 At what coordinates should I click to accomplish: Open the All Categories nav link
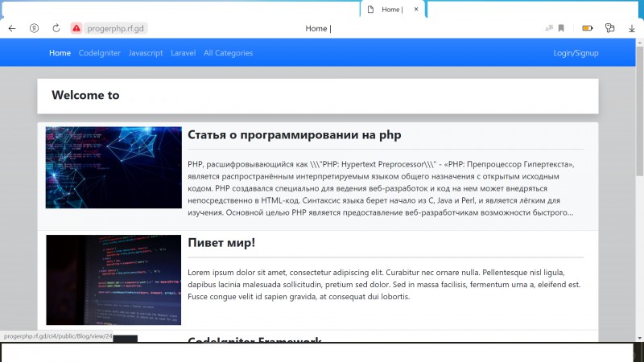pyautogui.click(x=229, y=53)
